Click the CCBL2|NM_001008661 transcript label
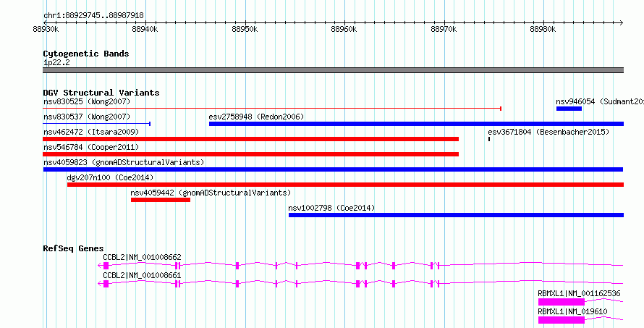 click(x=142, y=275)
